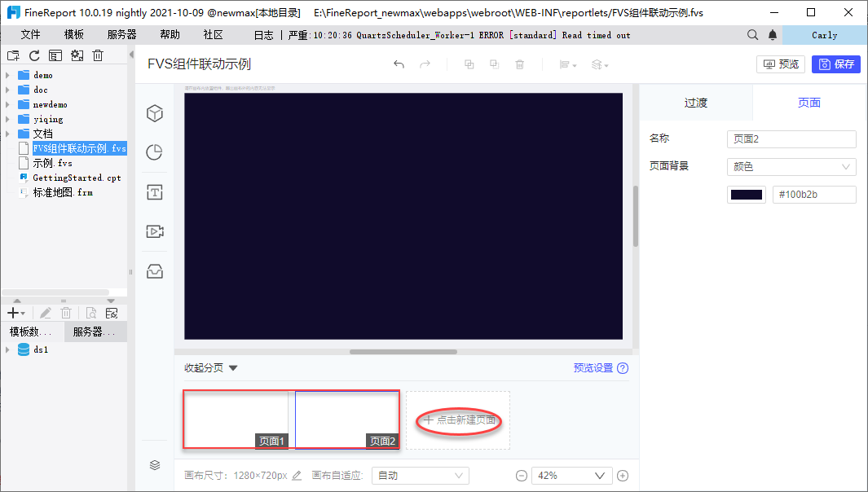Collapse pages via 收起分页 arrow
Screen dimensions: 868x492
233,368
